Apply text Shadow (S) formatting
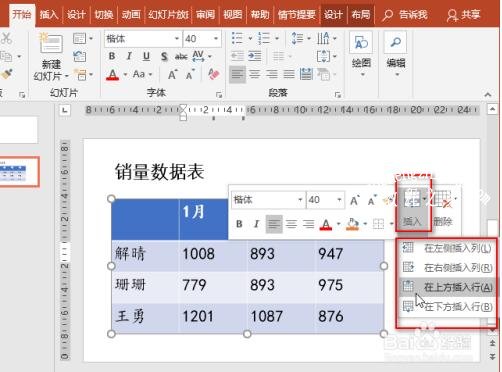 point(164,56)
